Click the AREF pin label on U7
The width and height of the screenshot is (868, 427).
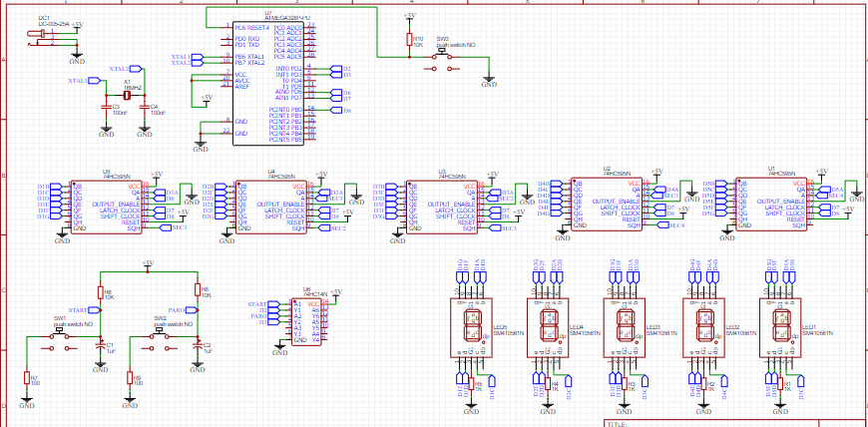(241, 87)
